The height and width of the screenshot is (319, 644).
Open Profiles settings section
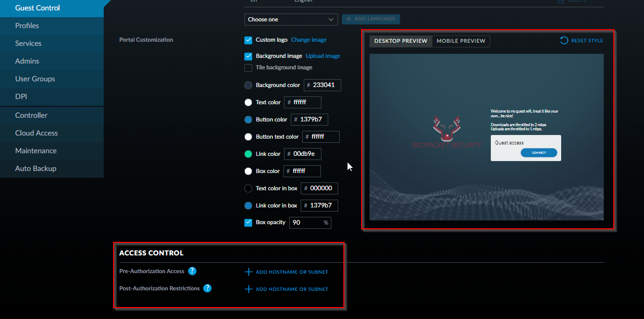52,26
